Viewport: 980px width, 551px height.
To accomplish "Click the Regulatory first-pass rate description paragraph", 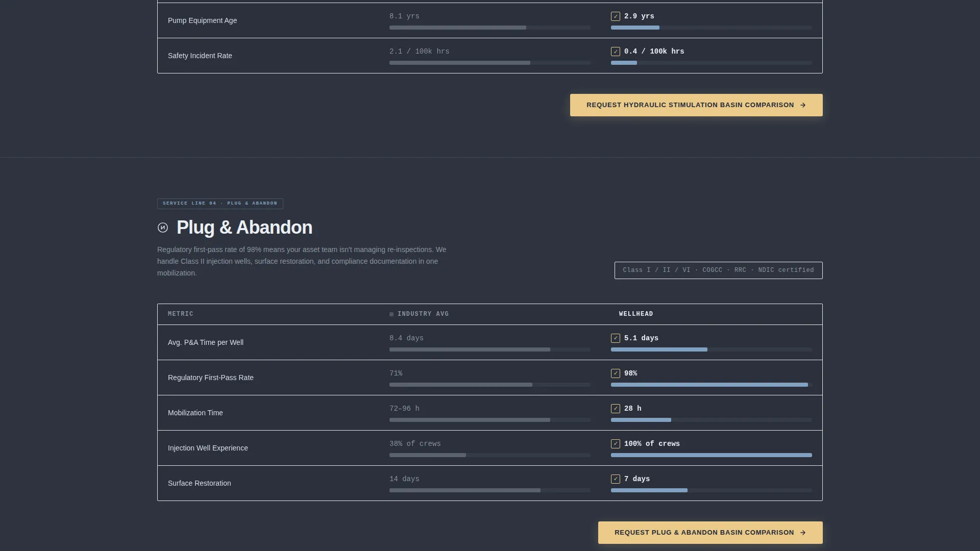I will pyautogui.click(x=302, y=261).
